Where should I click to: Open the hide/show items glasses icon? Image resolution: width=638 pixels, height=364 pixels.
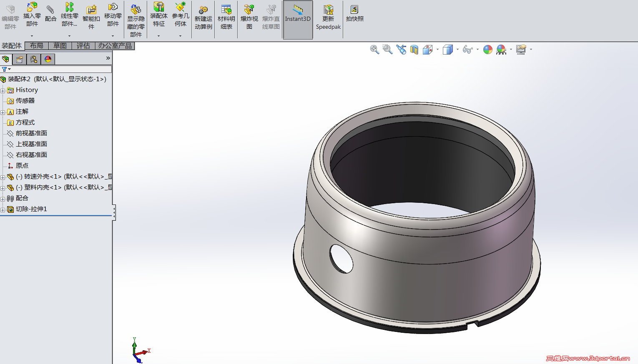467,50
